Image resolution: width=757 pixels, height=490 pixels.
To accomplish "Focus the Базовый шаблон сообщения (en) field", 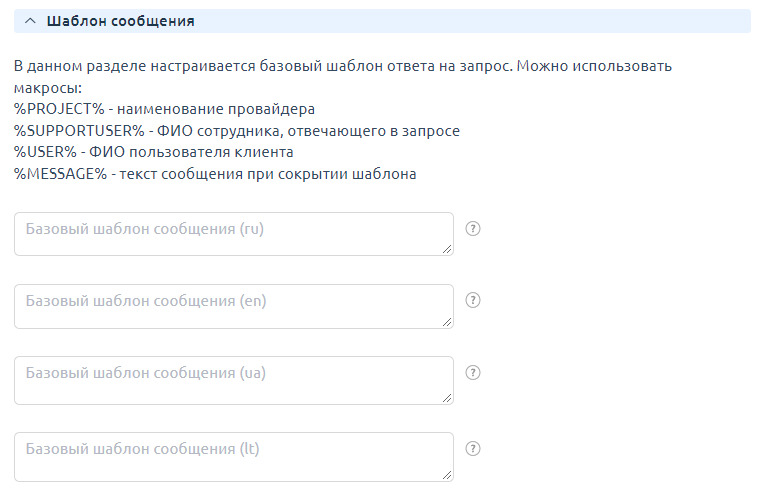I will (x=232, y=306).
